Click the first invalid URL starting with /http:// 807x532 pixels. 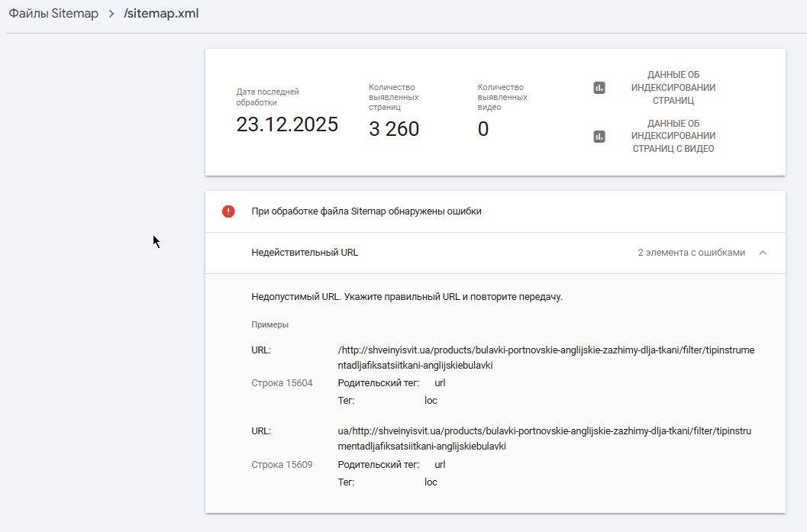[x=545, y=358]
